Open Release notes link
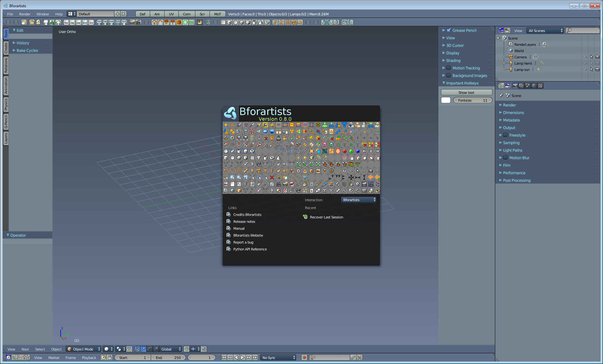Viewport: 603px width, 364px height. pos(244,222)
